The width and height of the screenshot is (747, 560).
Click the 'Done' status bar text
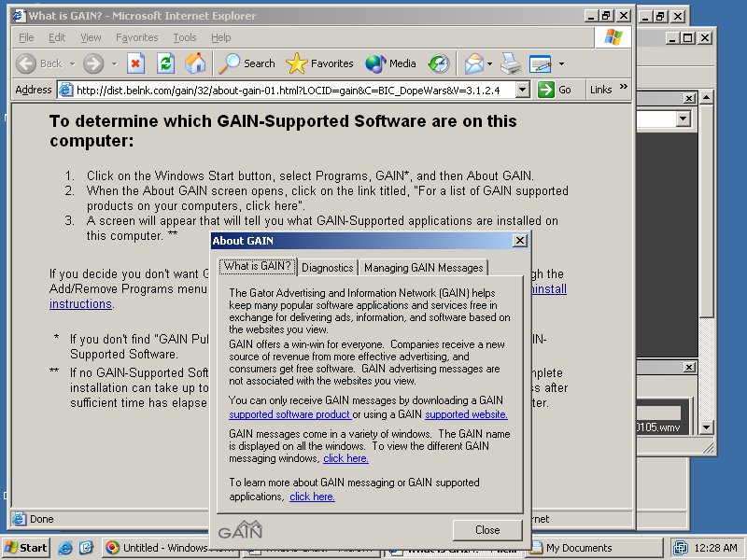pyautogui.click(x=42, y=519)
